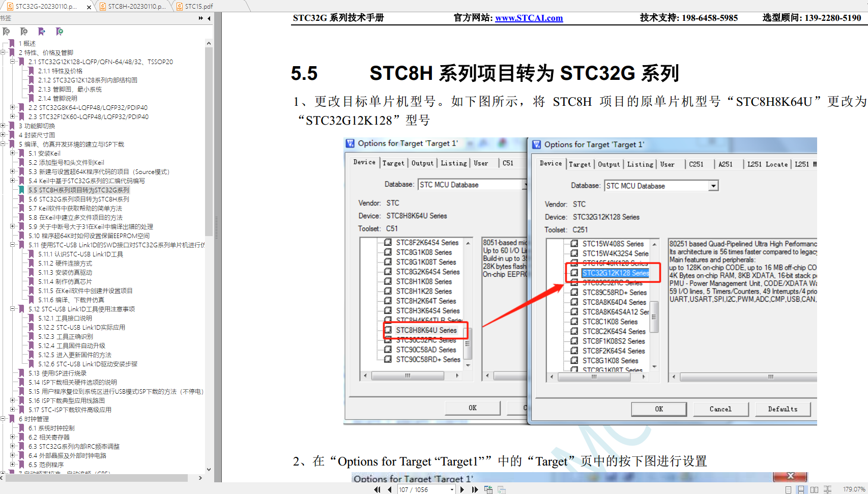Click the previous view icon
This screenshot has height=494, width=868.
point(488,489)
